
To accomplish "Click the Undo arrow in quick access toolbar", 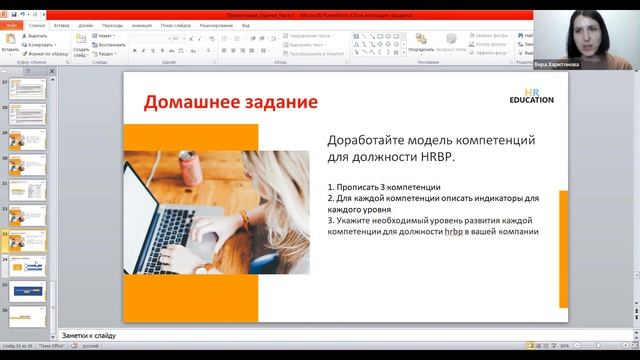I will 23,15.
